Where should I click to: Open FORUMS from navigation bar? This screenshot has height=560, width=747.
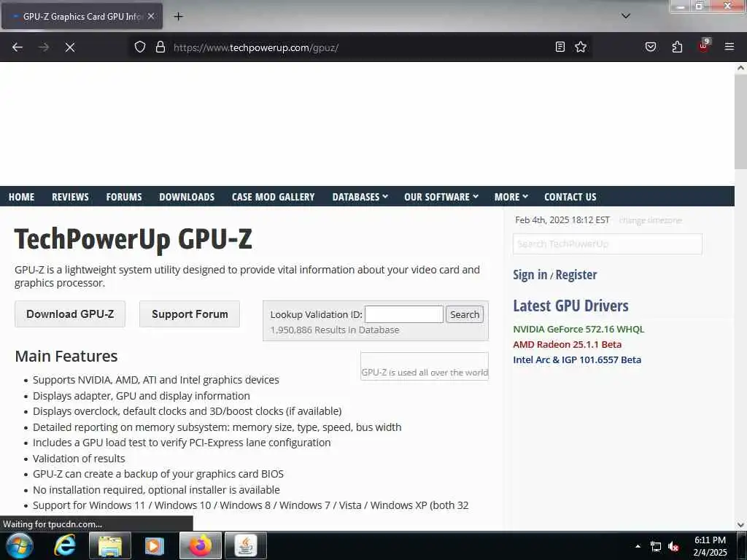coord(124,197)
